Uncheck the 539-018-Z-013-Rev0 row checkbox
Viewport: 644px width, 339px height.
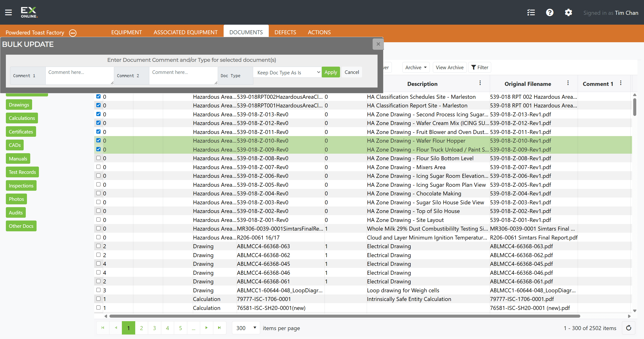pyautogui.click(x=98, y=114)
